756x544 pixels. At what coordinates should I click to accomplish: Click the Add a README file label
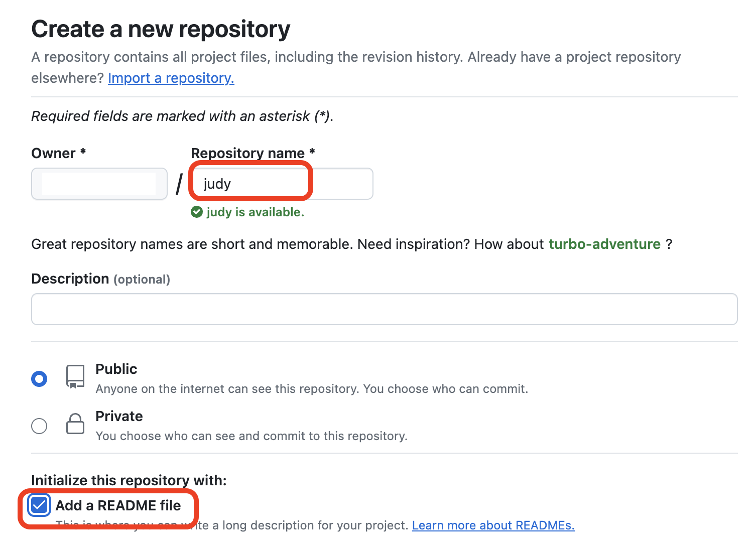118,505
